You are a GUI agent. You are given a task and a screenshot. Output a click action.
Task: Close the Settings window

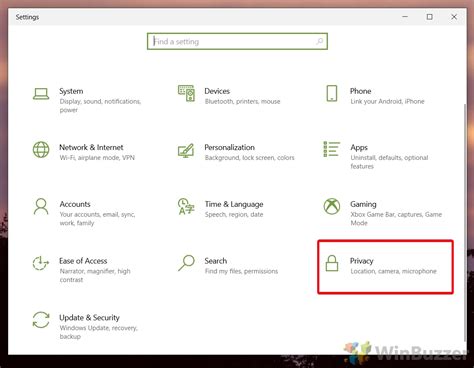[x=454, y=17]
